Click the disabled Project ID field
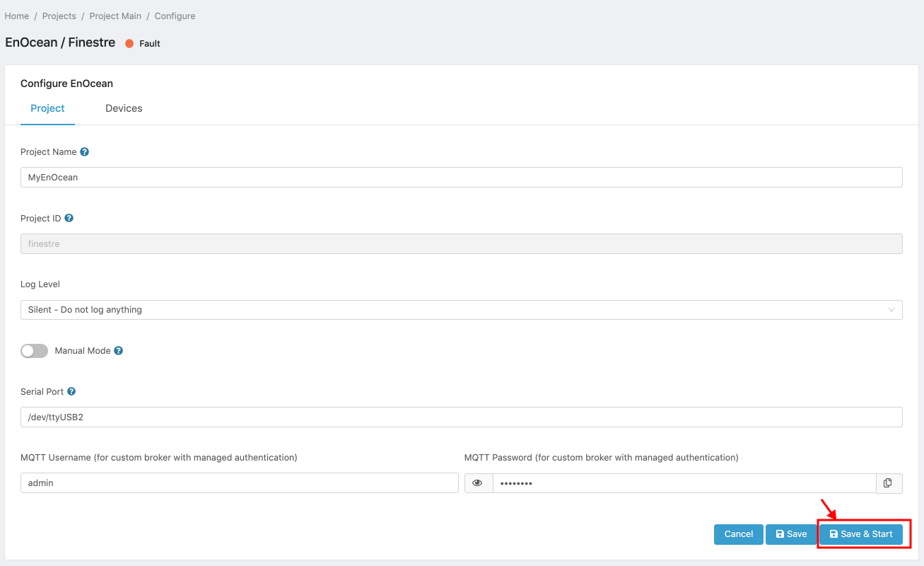 [x=462, y=244]
